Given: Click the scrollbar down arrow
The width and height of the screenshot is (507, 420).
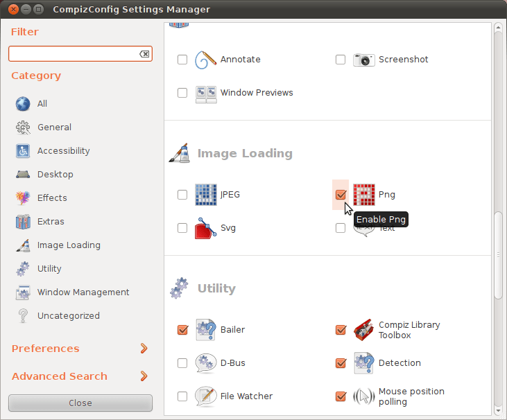Looking at the screenshot, I should click(x=498, y=411).
